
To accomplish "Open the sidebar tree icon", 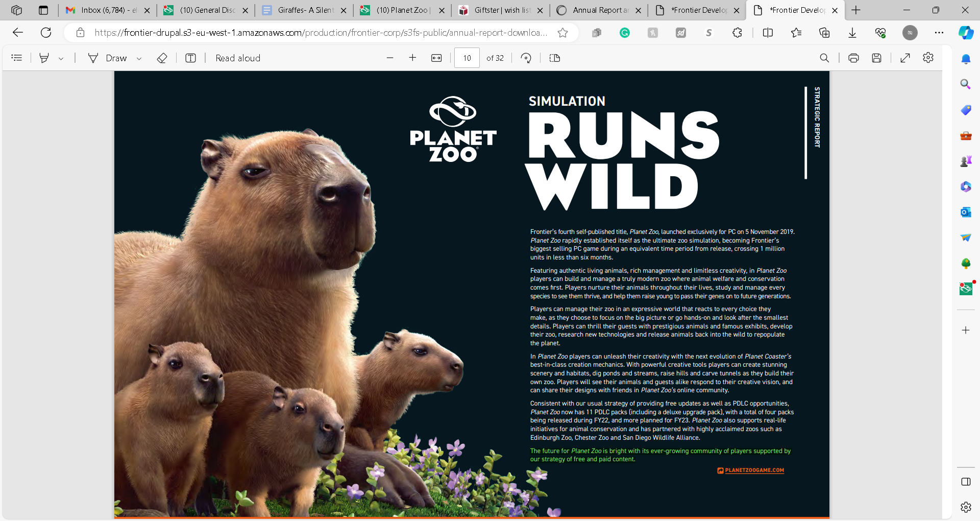I will pyautogui.click(x=966, y=263).
